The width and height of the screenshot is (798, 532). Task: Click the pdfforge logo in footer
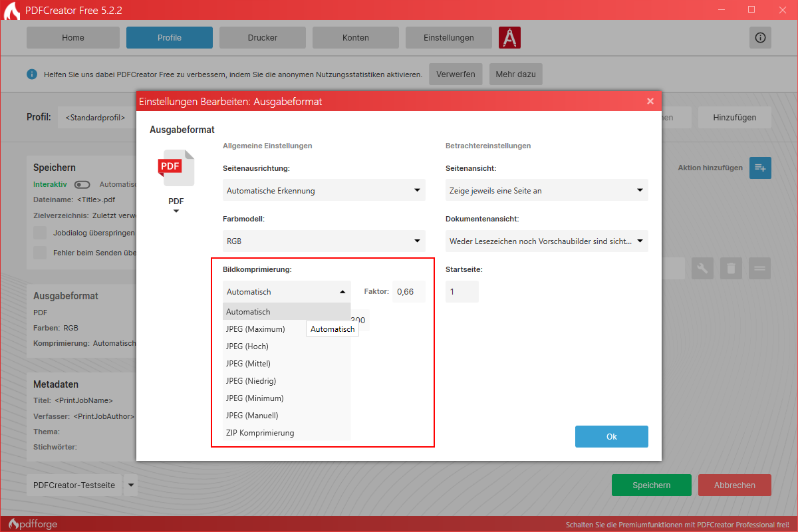tap(33, 524)
